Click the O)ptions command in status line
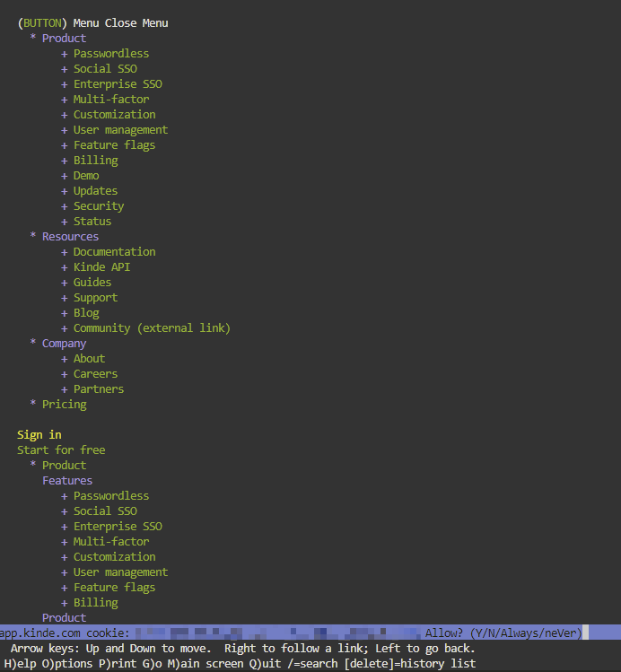Viewport: 621px width, 672px height. tap(67, 664)
